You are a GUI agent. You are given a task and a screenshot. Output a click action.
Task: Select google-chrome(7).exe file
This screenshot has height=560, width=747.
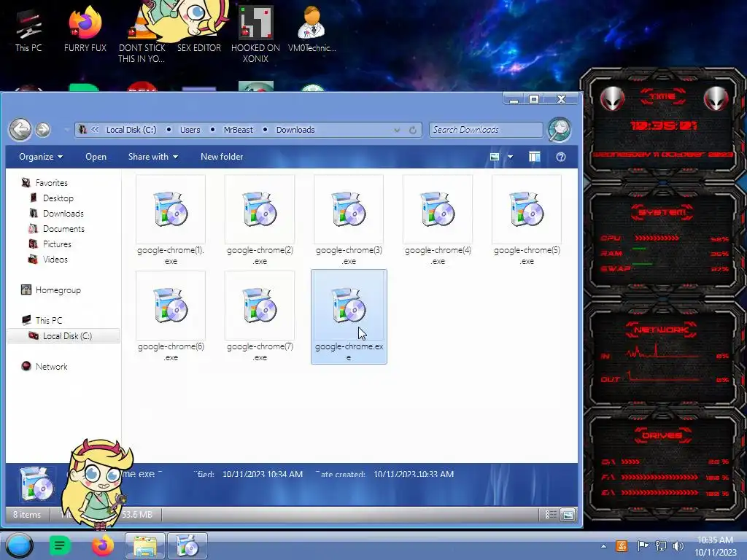click(x=260, y=316)
